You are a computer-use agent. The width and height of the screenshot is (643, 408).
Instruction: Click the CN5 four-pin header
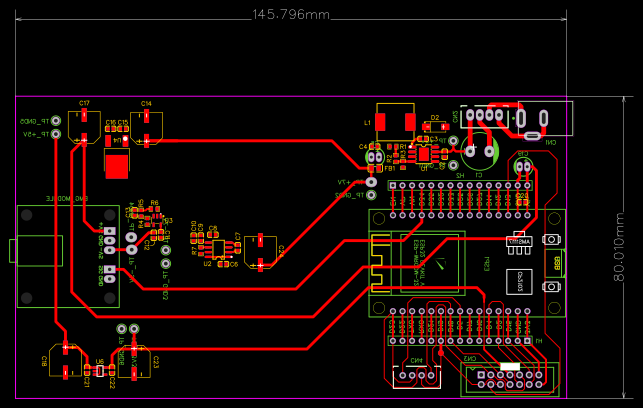click(484, 115)
